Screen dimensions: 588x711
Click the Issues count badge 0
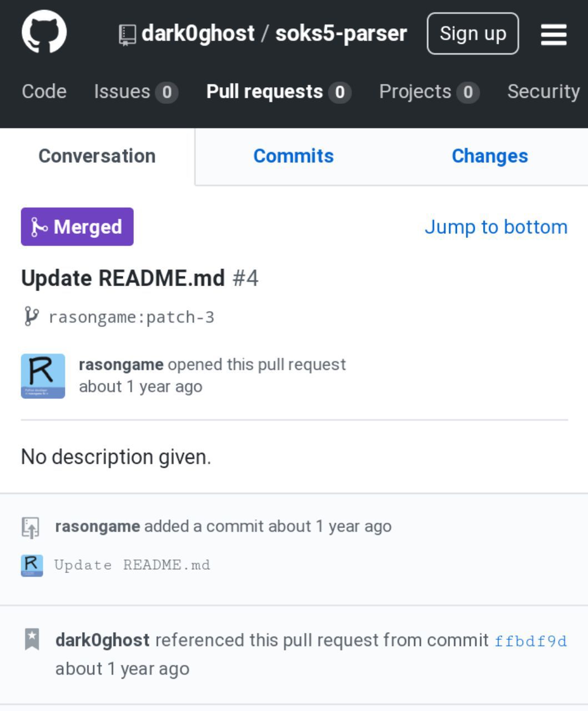tap(167, 92)
